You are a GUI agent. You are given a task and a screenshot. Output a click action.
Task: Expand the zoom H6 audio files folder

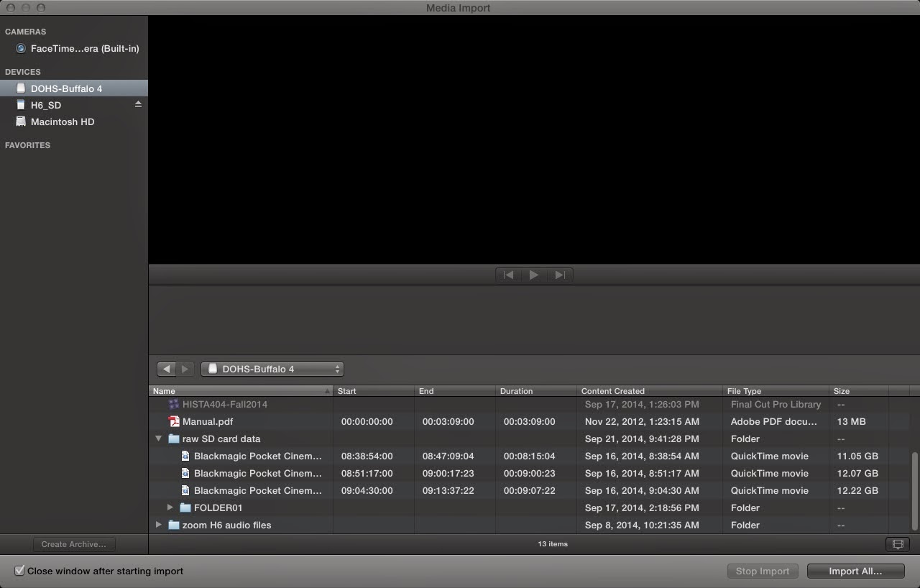pyautogui.click(x=159, y=525)
